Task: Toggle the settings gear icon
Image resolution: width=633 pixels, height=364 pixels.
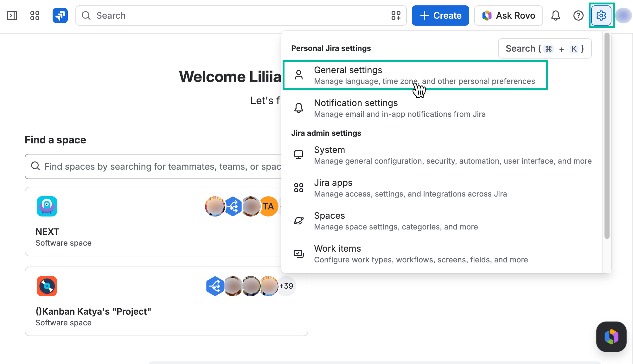Action: (x=601, y=16)
